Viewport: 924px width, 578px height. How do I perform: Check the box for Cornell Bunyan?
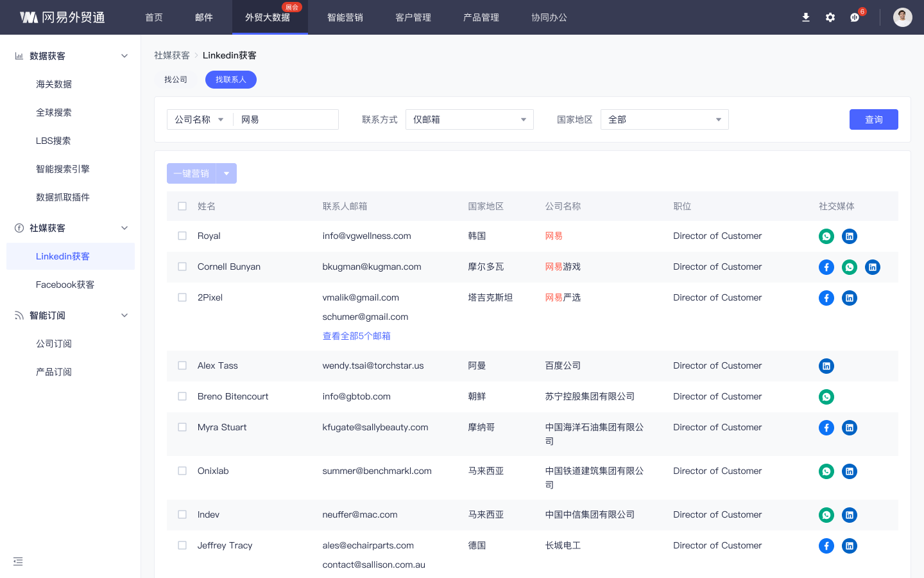click(x=182, y=267)
